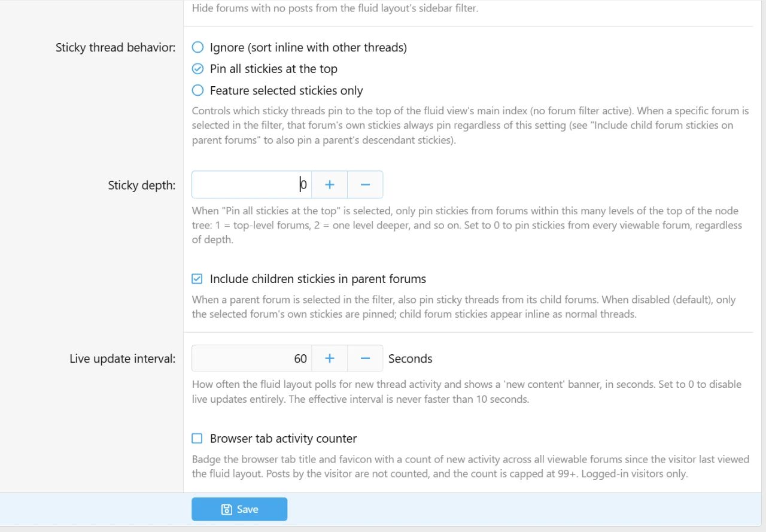Click the Live update interval label
The image size is (766, 532).
click(x=123, y=359)
